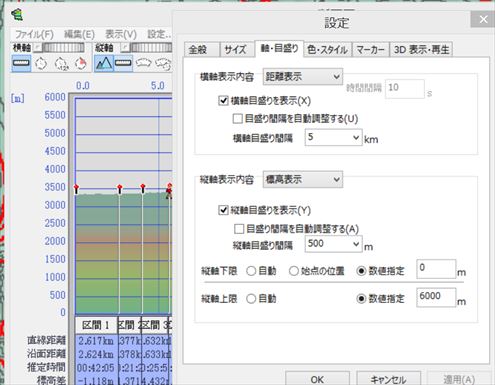
Task: Click the second red pin marker on profile
Action: point(120,189)
